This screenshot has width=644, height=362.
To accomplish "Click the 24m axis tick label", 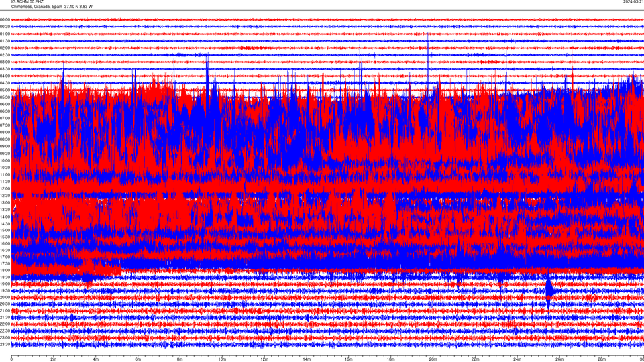I will pos(517,359).
